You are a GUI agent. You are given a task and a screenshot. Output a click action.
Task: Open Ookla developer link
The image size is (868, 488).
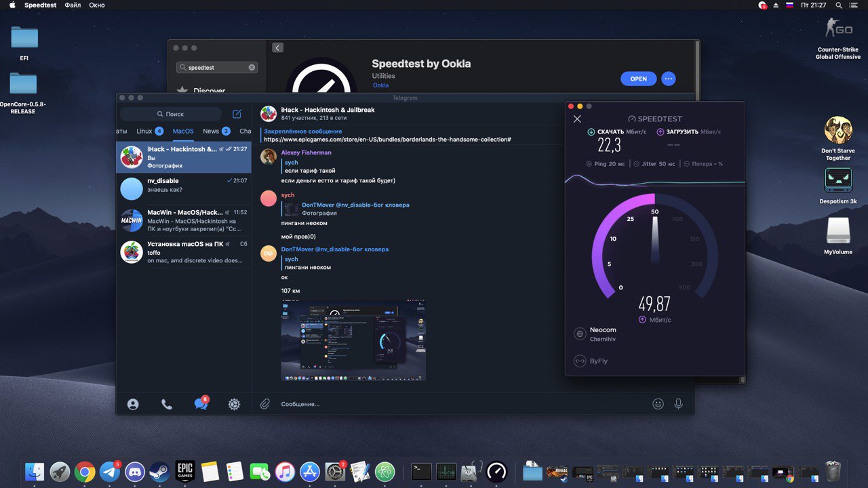pyautogui.click(x=380, y=85)
